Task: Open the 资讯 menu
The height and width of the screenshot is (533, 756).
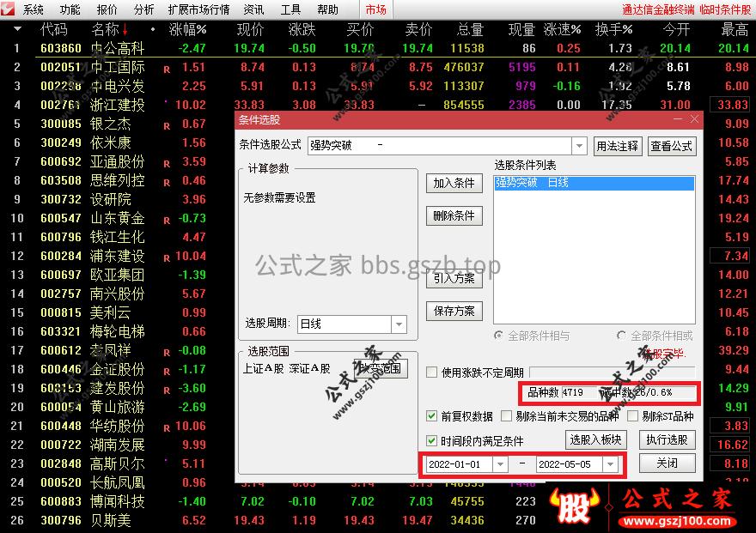Action: (x=253, y=9)
